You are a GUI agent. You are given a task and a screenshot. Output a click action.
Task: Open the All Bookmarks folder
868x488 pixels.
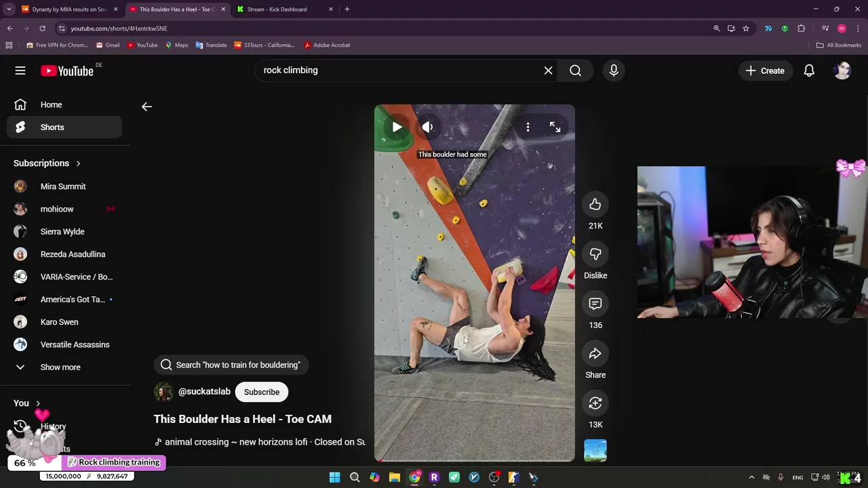pos(839,45)
